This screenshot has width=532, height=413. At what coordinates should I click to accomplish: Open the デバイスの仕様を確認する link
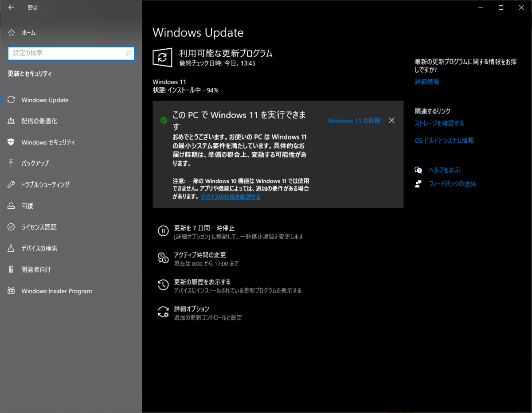[x=231, y=197]
